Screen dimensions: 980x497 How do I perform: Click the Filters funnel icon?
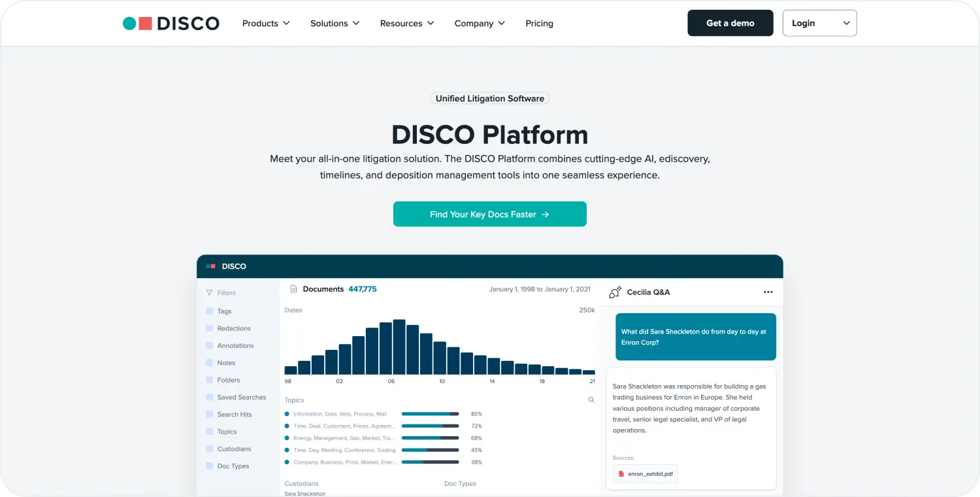click(209, 293)
